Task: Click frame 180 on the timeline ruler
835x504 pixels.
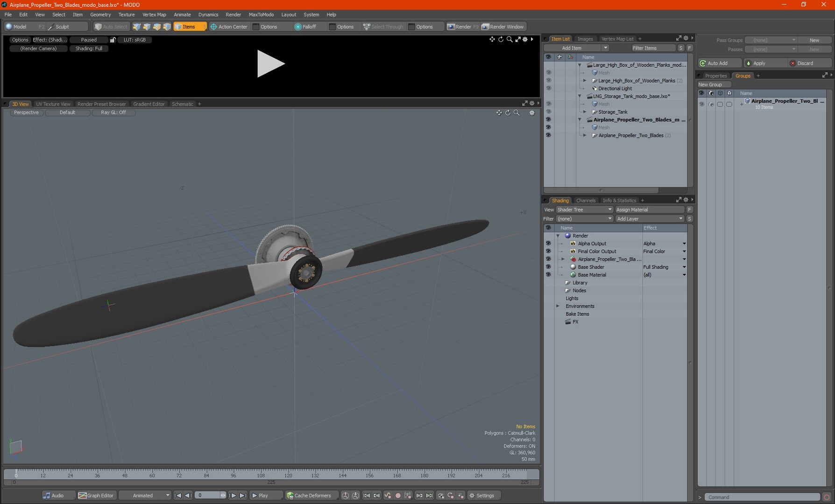Action: pyautogui.click(x=424, y=476)
